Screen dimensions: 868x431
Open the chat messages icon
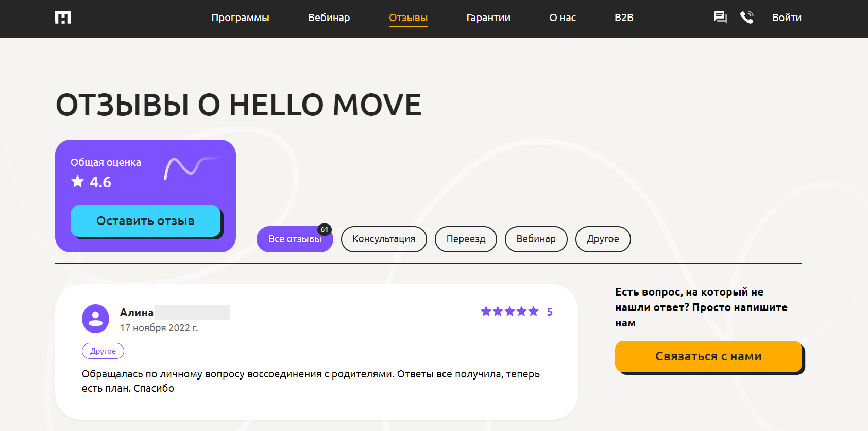pos(720,18)
